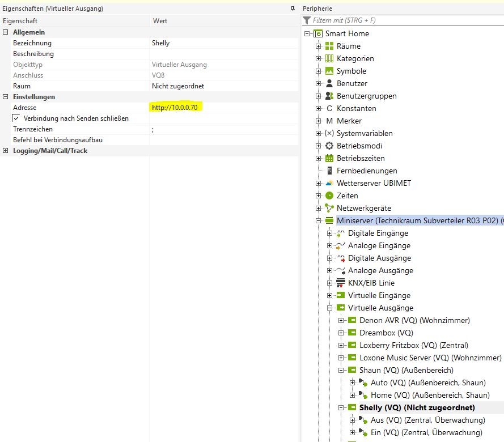504x442 pixels.
Task: Select Home (VQ) (Außenbereich, Shaun)
Action: [x=430, y=395]
